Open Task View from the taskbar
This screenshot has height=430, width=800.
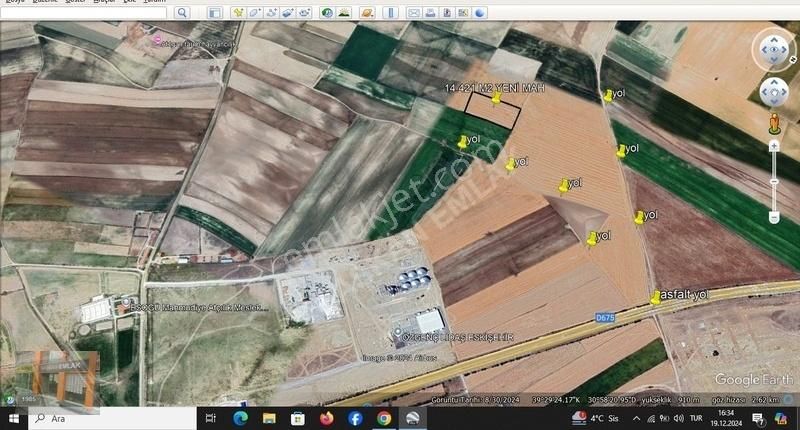210,419
